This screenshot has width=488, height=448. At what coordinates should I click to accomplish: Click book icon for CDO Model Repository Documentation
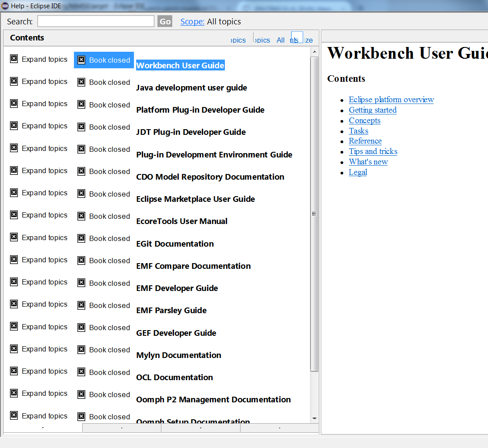pyautogui.click(x=81, y=171)
